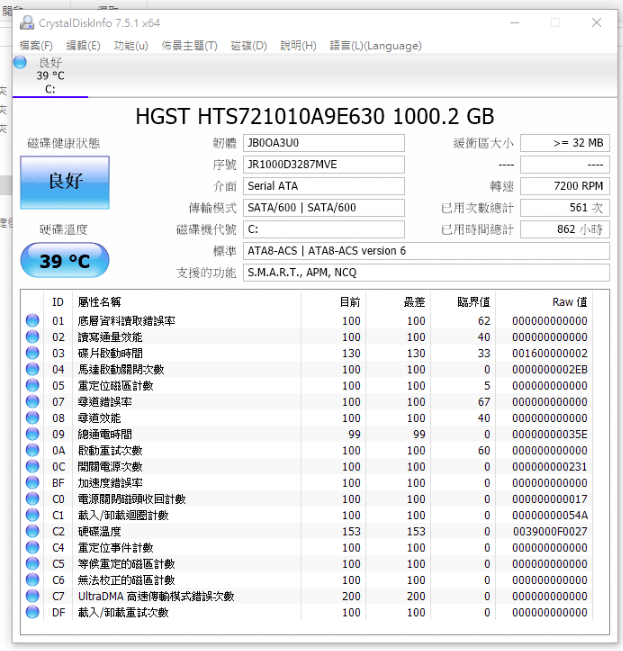Click the status orb for attribute 02
Viewport: 623px width, 651px height.
coord(32,337)
